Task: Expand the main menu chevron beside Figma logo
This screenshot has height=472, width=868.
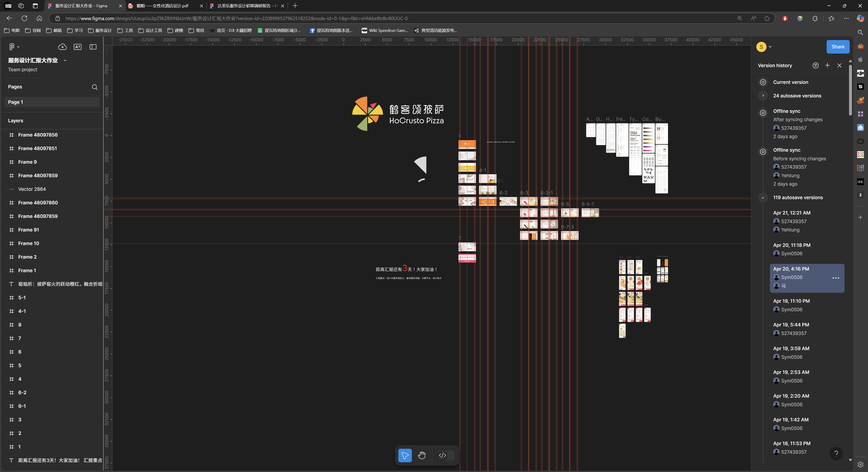Action: point(18,47)
